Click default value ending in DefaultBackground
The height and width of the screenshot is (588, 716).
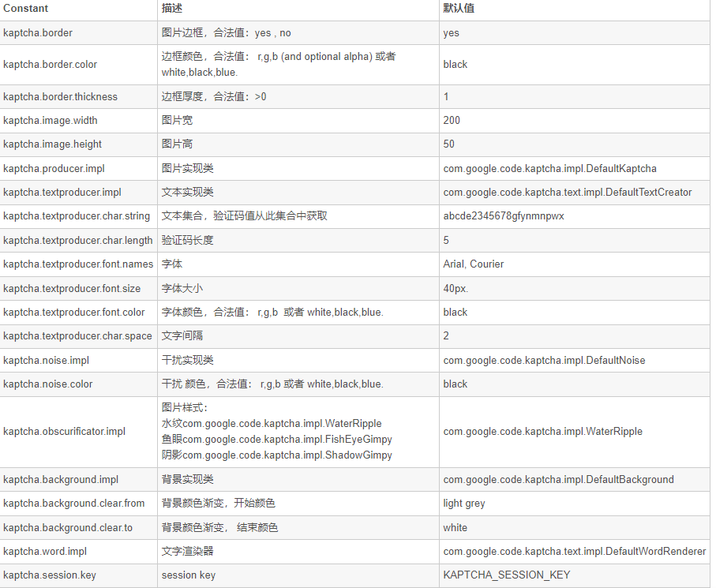[x=558, y=479]
